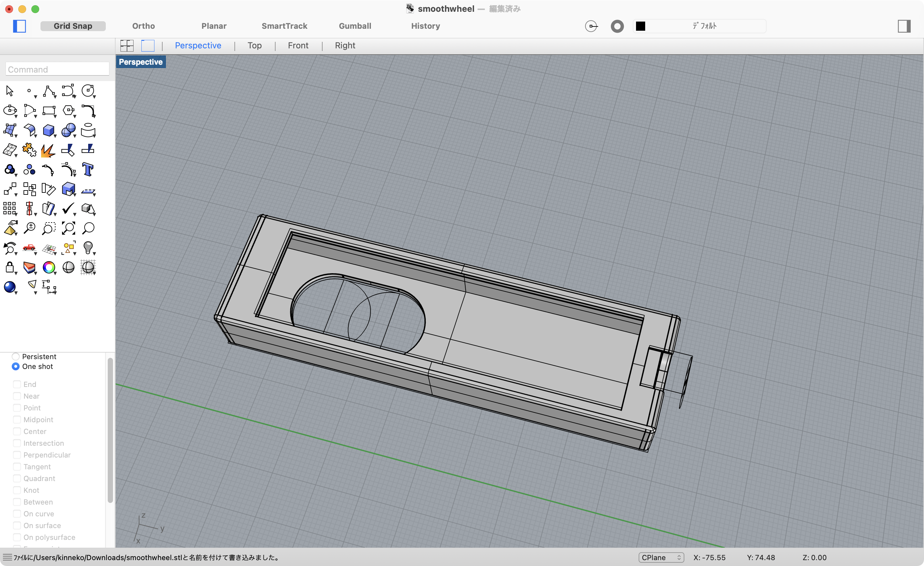Screen dimensions: 924x566
Task: Select the Arc tool
Action: (x=29, y=111)
